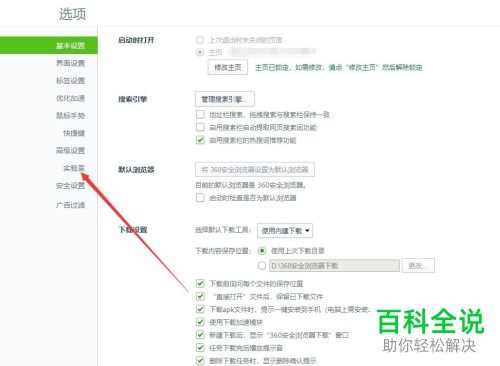The image size is (500, 366).
Task: Open 标签设置 settings page
Action: click(70, 80)
